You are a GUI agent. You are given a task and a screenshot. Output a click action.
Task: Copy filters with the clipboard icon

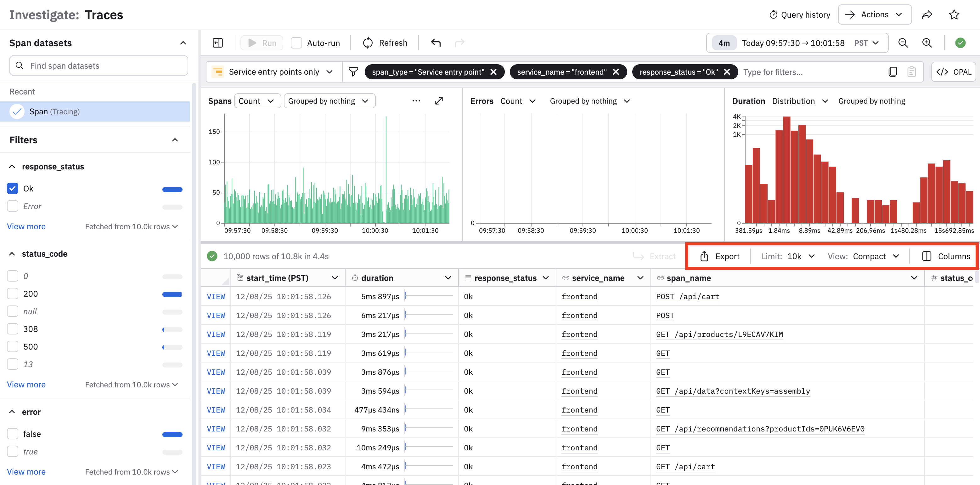pyautogui.click(x=893, y=72)
